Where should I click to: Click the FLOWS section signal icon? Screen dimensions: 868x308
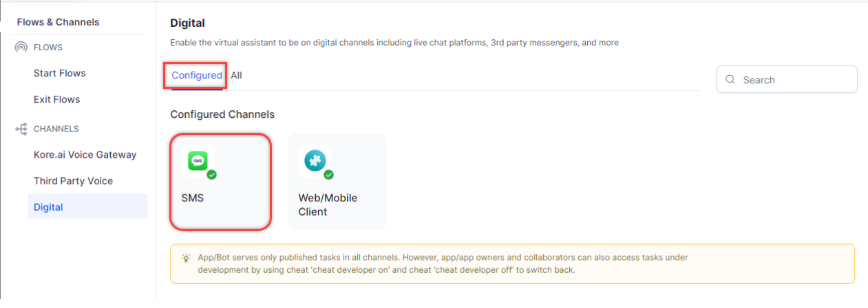tap(21, 48)
